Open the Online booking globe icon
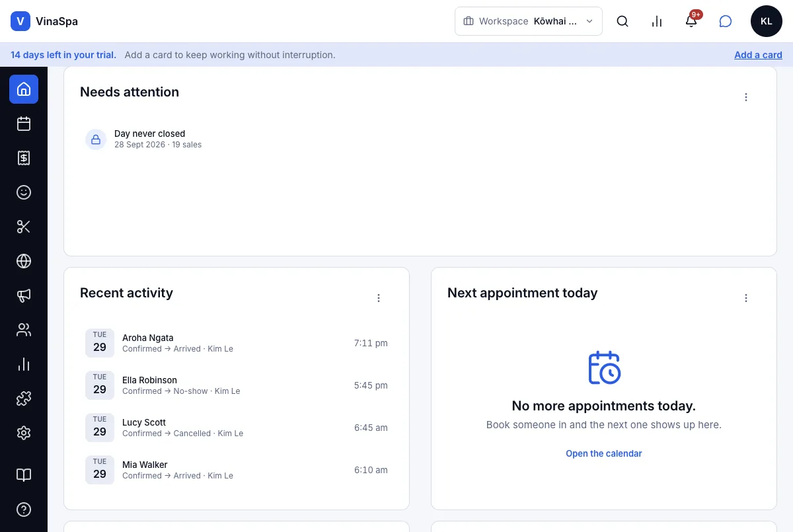This screenshot has height=532, width=793. tap(24, 261)
